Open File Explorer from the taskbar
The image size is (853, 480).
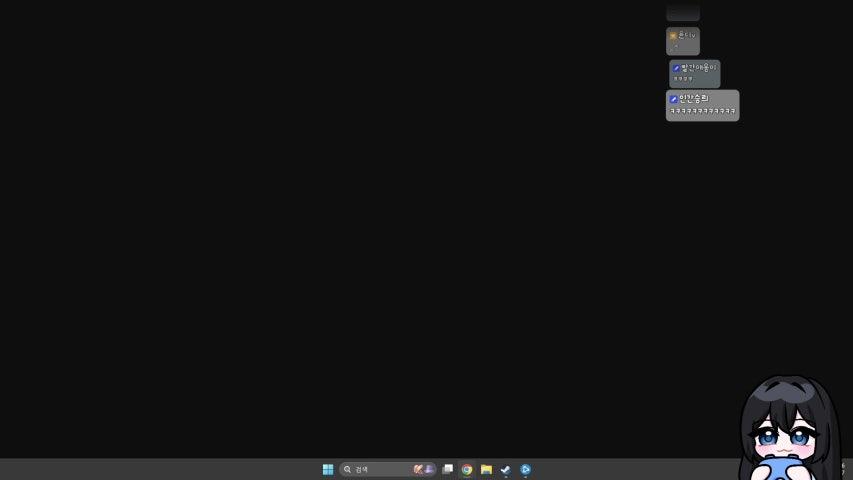point(486,469)
